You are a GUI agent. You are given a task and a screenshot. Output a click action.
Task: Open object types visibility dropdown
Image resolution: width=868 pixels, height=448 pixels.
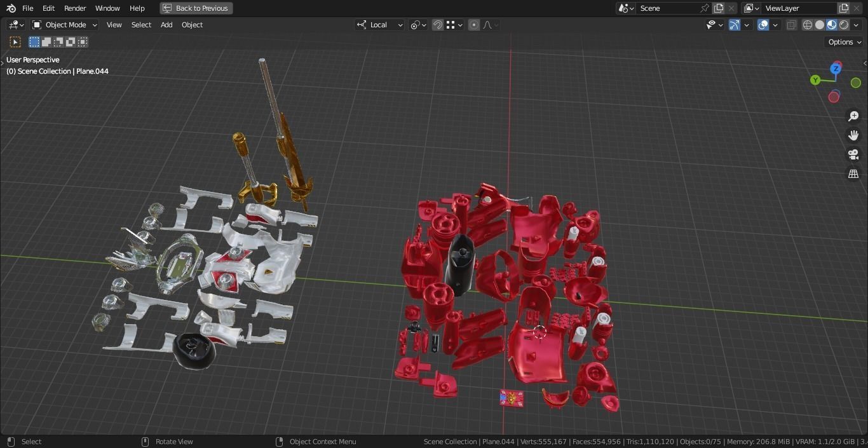click(715, 25)
